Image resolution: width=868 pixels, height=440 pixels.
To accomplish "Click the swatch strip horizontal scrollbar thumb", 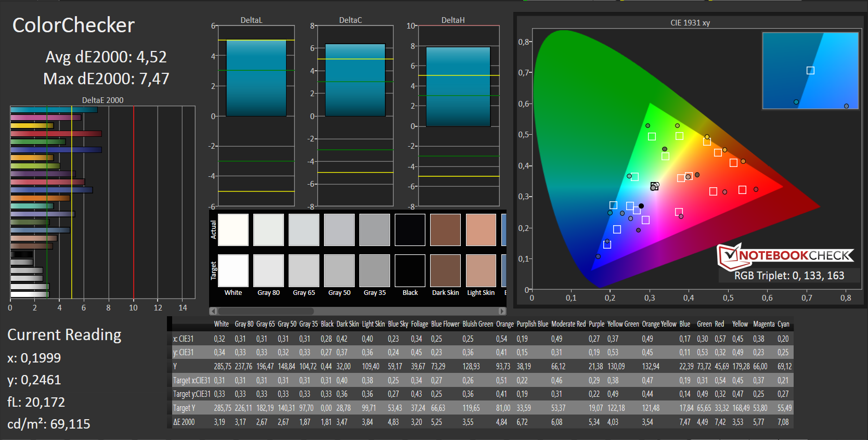I will click(266, 311).
